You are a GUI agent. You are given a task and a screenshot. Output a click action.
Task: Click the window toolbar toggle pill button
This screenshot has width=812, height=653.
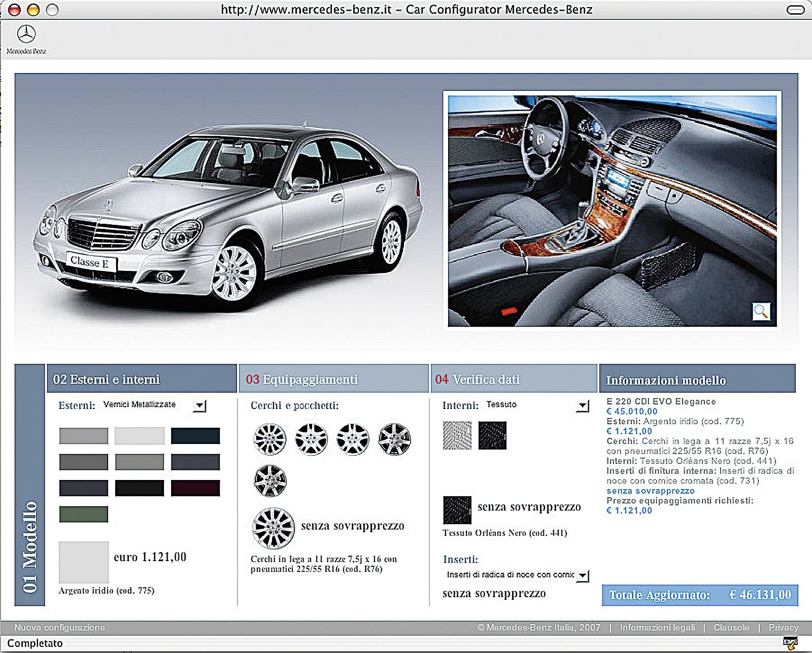[795, 10]
